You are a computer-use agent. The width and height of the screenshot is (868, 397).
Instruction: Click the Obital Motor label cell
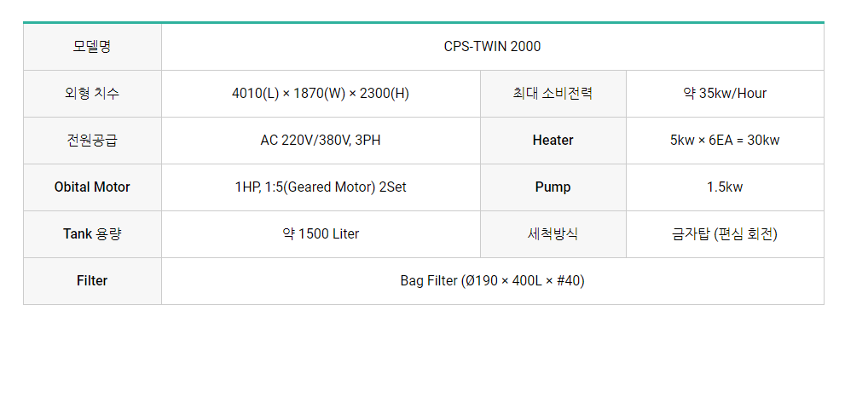pyautogui.click(x=92, y=187)
